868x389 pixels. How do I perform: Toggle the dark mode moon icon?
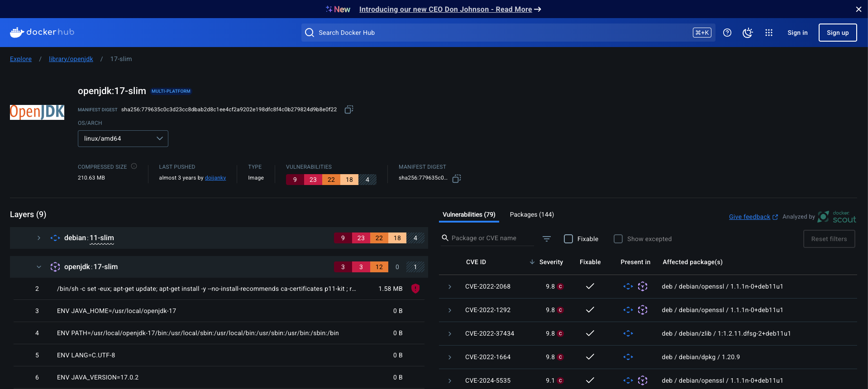tap(748, 33)
